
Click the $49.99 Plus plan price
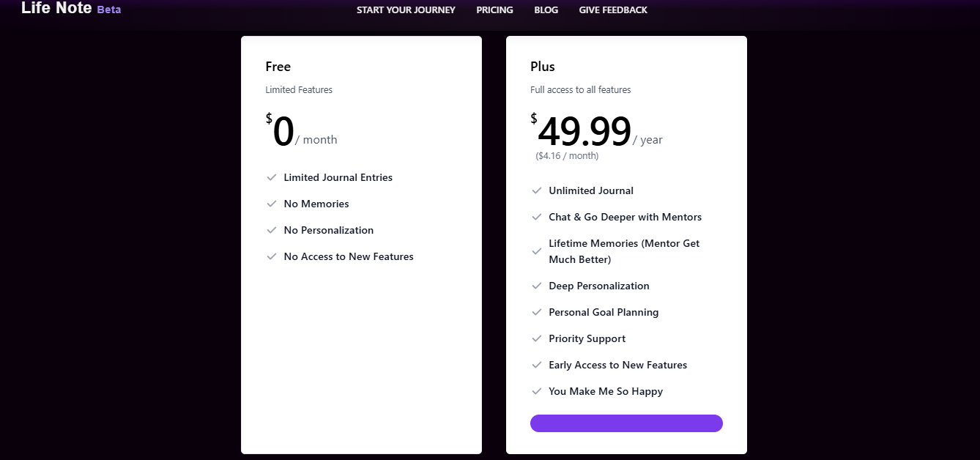click(x=584, y=133)
